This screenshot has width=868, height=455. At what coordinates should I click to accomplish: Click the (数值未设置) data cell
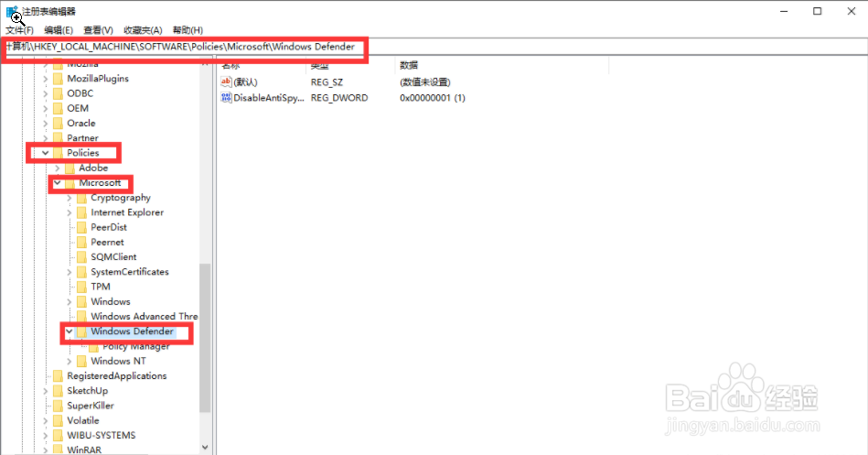pyautogui.click(x=425, y=82)
